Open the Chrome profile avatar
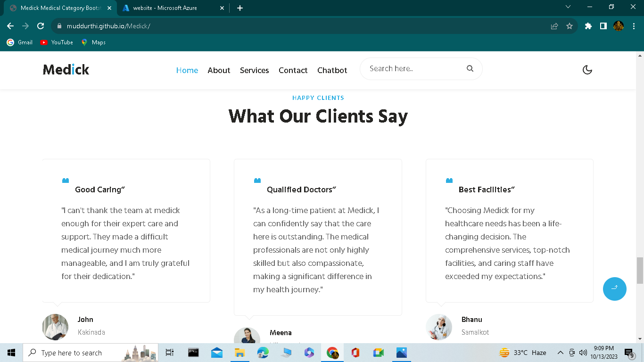Viewport: 644px width, 362px height. coord(618,26)
